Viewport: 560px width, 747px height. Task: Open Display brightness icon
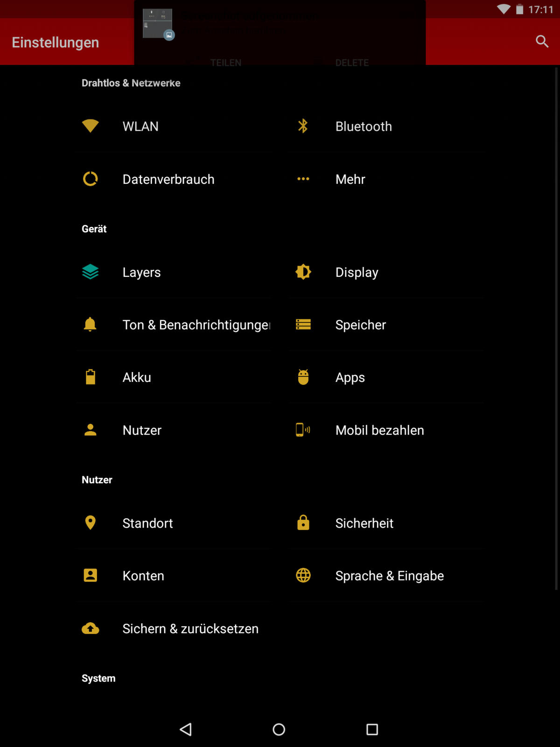[x=303, y=272]
